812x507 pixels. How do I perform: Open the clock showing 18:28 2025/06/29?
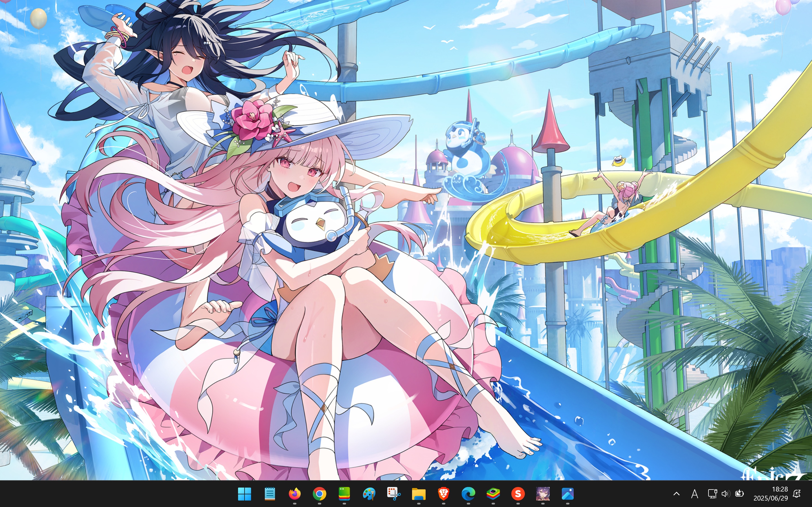pyautogui.click(x=770, y=493)
